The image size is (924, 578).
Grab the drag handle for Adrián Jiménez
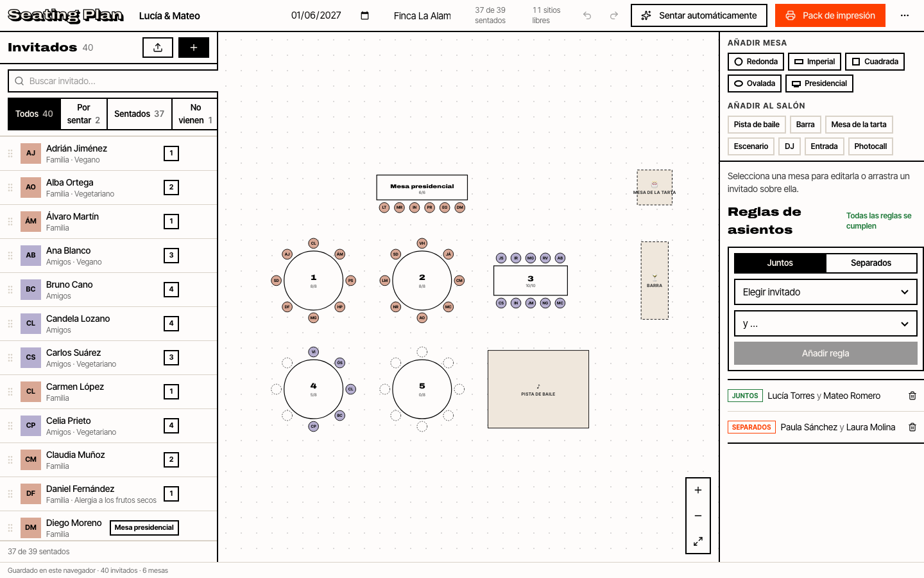tap(10, 153)
